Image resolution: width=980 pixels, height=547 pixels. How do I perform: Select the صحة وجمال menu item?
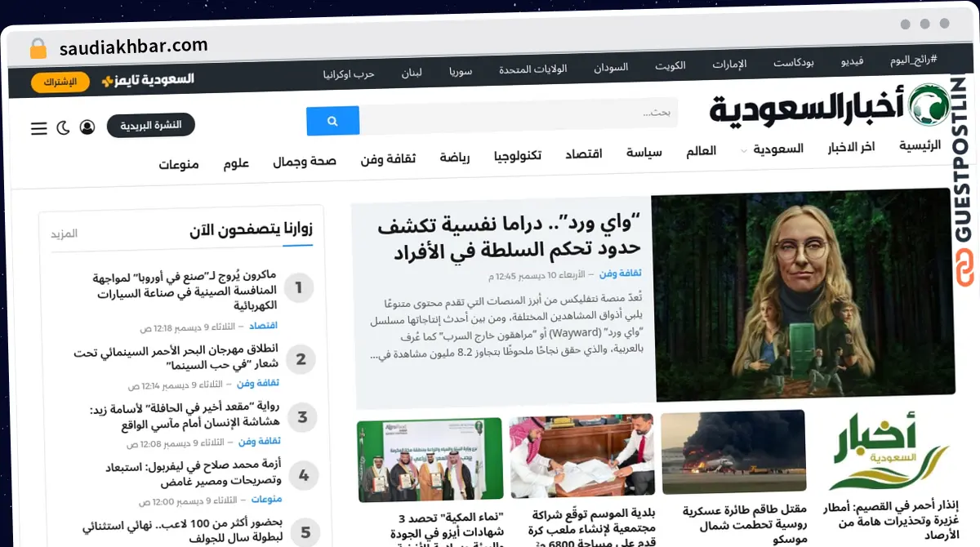(x=305, y=161)
